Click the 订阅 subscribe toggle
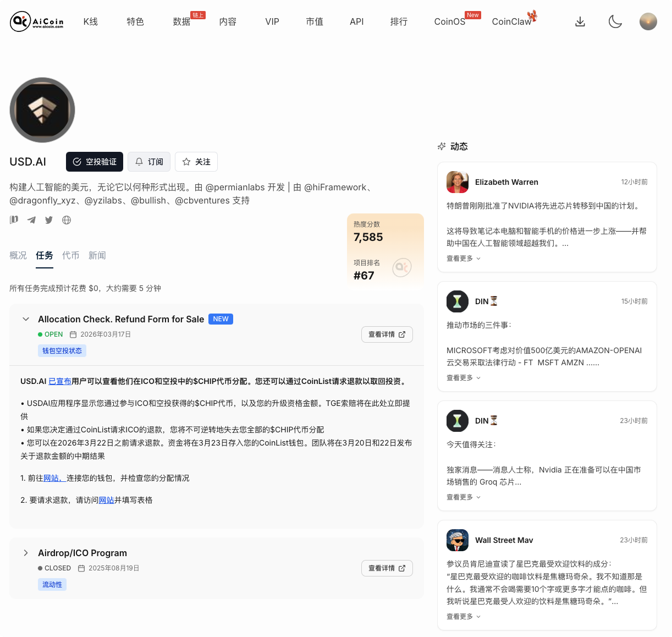Viewport: 672px width, 637px height. point(148,161)
